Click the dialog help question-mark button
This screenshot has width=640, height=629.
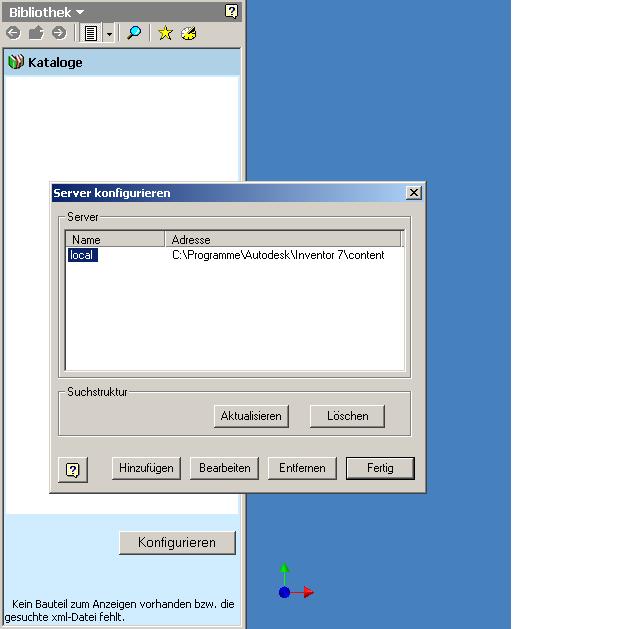(73, 469)
